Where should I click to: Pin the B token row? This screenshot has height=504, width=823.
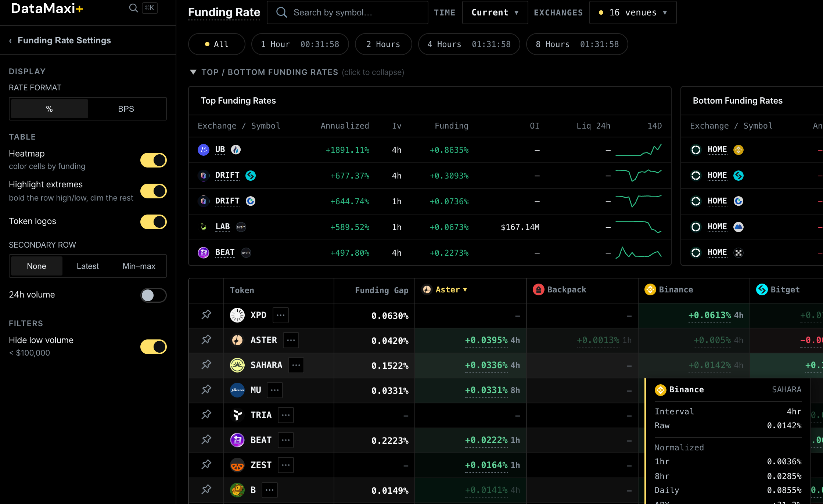pyautogui.click(x=206, y=490)
